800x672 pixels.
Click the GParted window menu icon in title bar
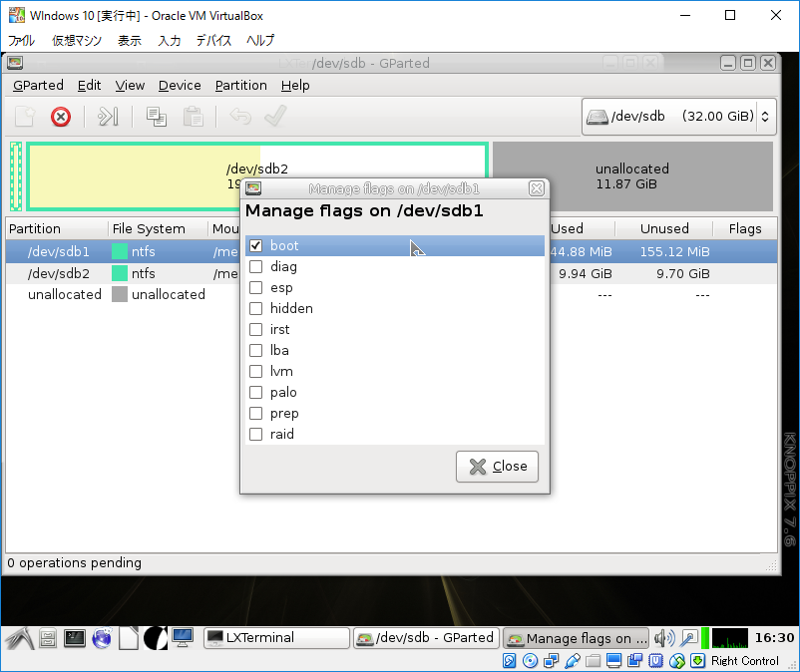(x=15, y=63)
